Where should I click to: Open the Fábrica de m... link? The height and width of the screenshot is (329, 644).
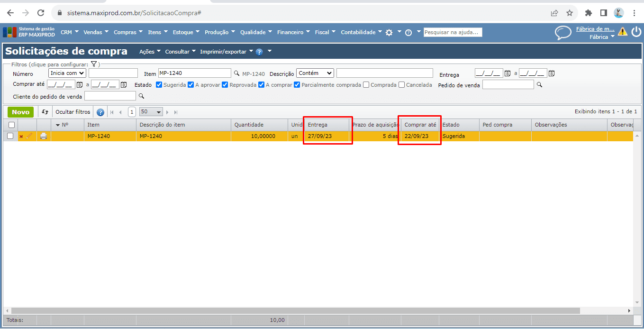[x=595, y=29]
